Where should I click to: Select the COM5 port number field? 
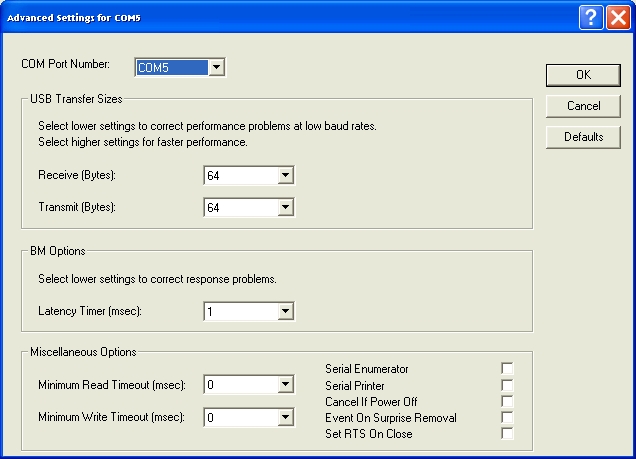click(x=172, y=67)
